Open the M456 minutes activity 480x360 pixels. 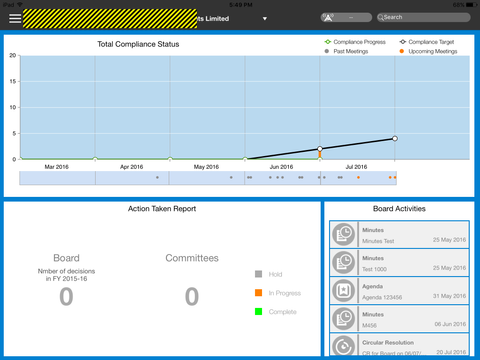click(x=399, y=319)
